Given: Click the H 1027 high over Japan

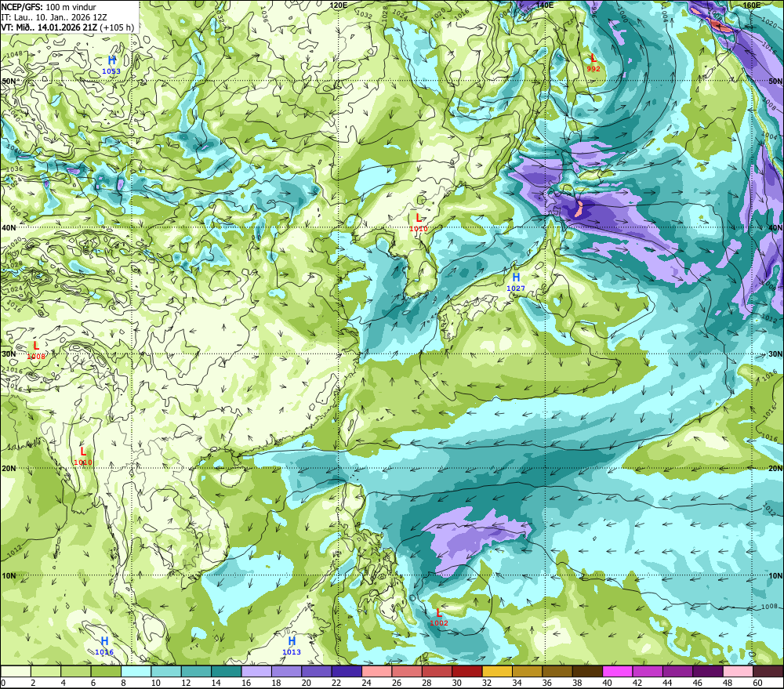Looking at the screenshot, I should point(516,282).
